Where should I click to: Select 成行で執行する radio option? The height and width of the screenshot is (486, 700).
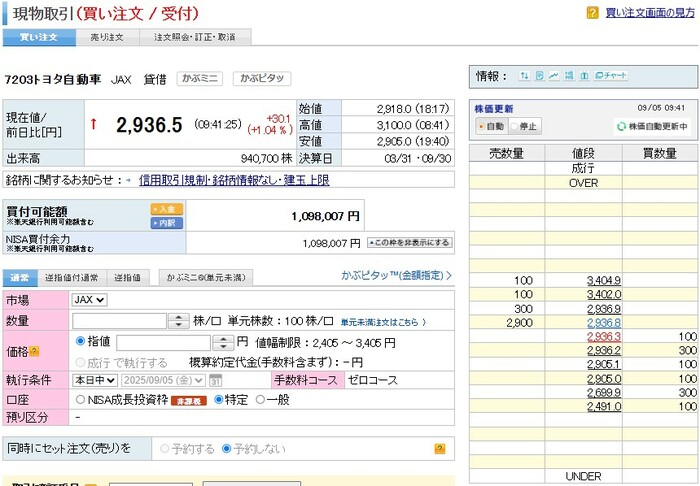80,362
